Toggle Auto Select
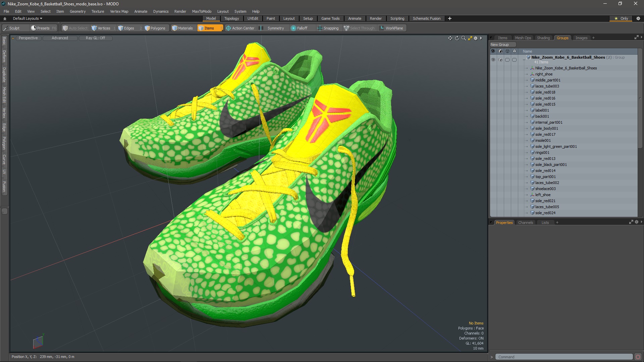644x362 pixels. 75,28
